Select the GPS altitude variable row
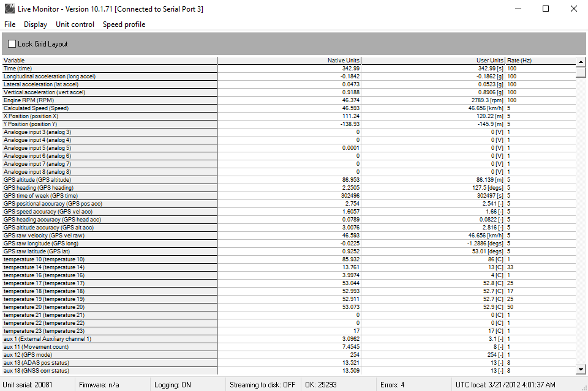 click(109, 180)
